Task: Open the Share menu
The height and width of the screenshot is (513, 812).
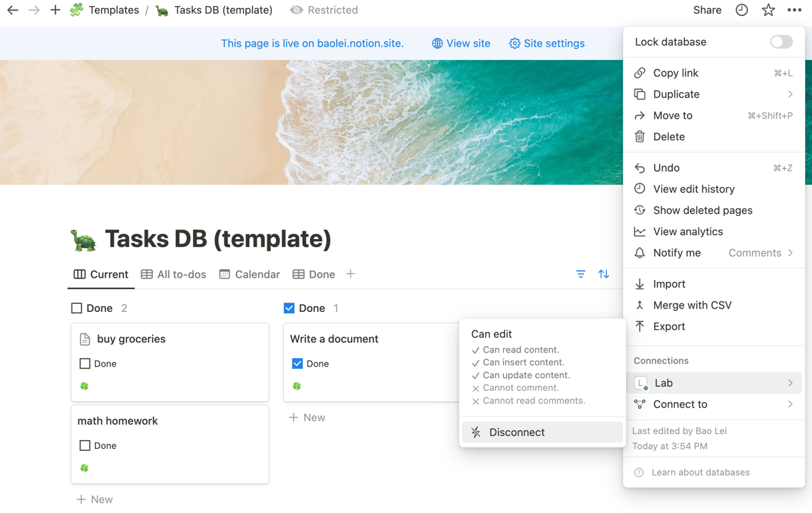Action: pyautogui.click(x=707, y=10)
